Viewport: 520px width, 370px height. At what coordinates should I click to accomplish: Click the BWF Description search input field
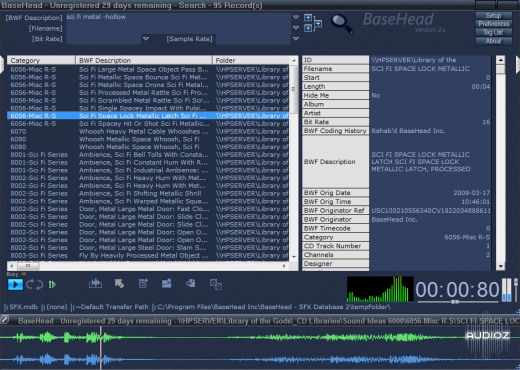(178, 17)
